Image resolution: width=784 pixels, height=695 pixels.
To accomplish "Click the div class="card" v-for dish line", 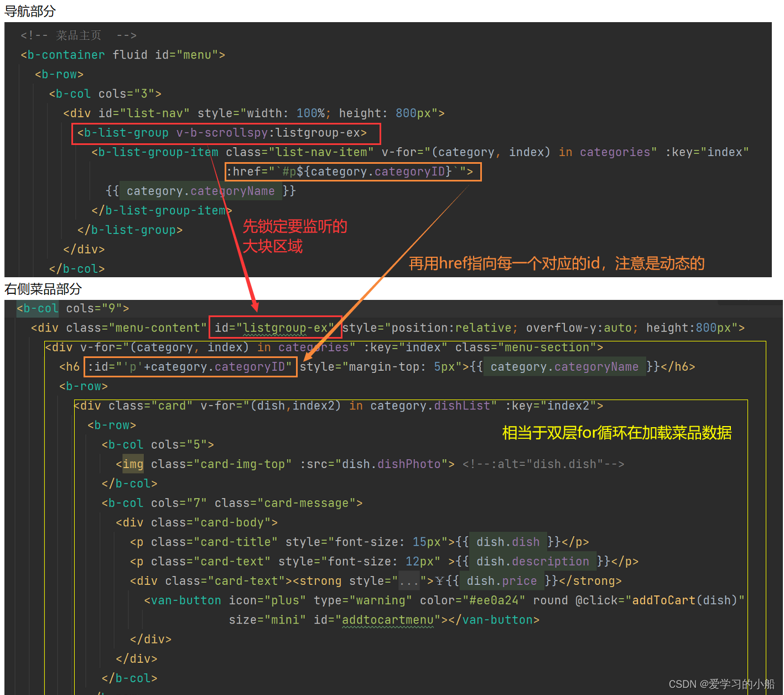I will 339,406.
